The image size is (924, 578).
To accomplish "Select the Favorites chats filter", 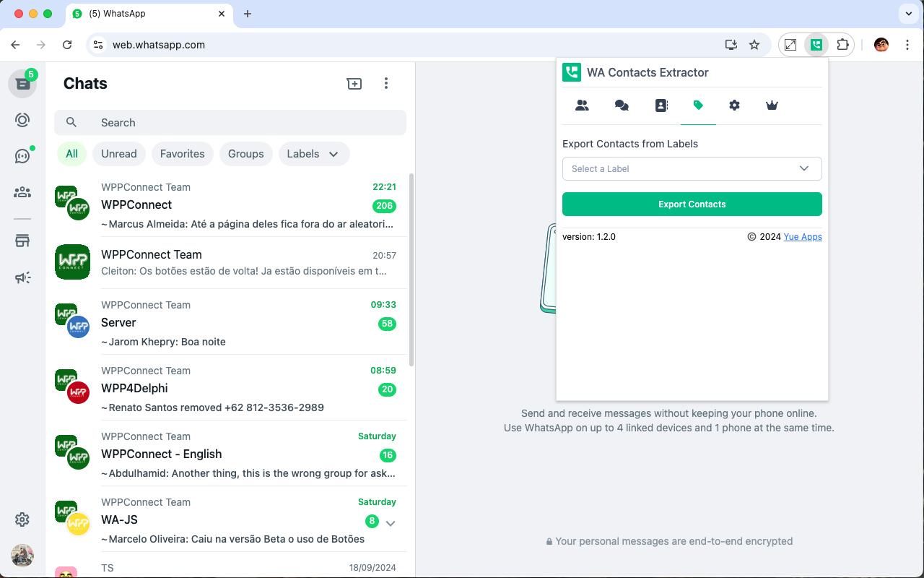I will click(182, 154).
